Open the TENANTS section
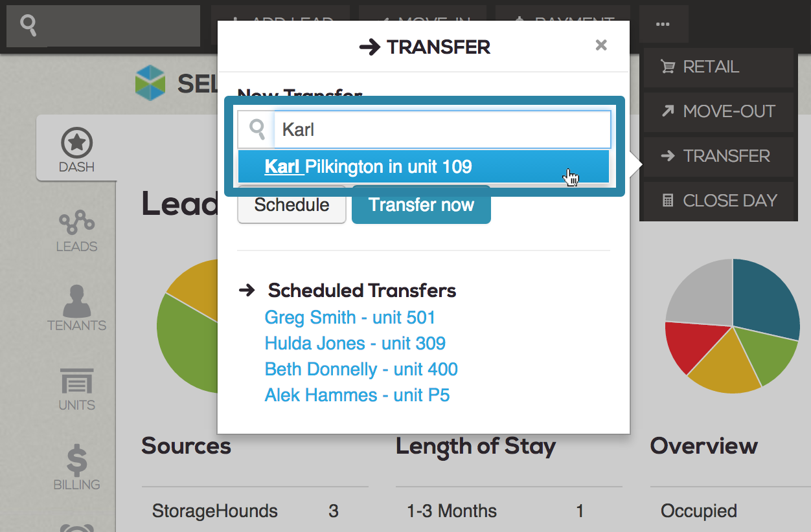Image resolution: width=811 pixels, height=532 pixels. [x=76, y=309]
